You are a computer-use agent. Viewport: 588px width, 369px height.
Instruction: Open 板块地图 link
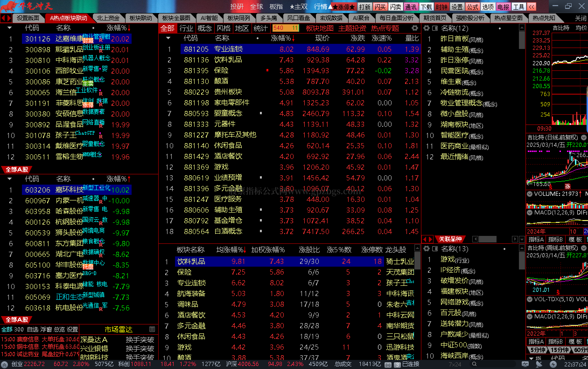(x=320, y=28)
